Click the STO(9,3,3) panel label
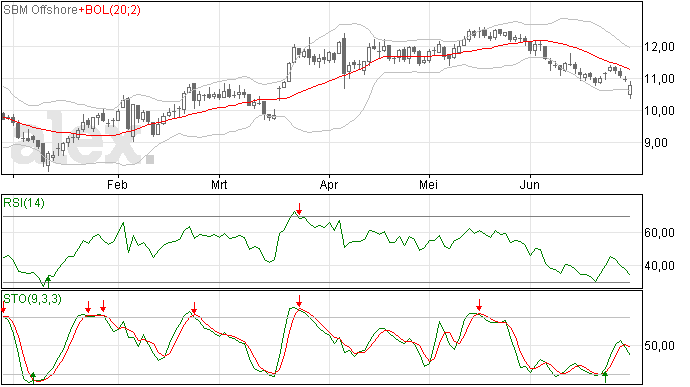This screenshot has width=690, height=387. 33,299
